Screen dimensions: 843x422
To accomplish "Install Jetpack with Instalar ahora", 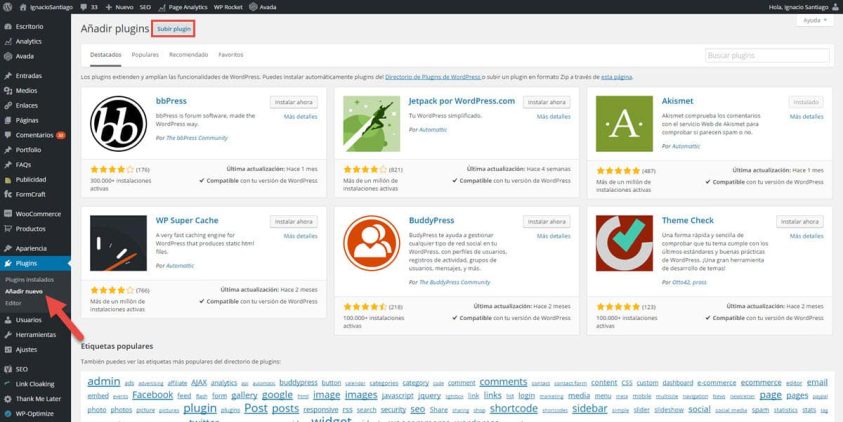I will [547, 102].
